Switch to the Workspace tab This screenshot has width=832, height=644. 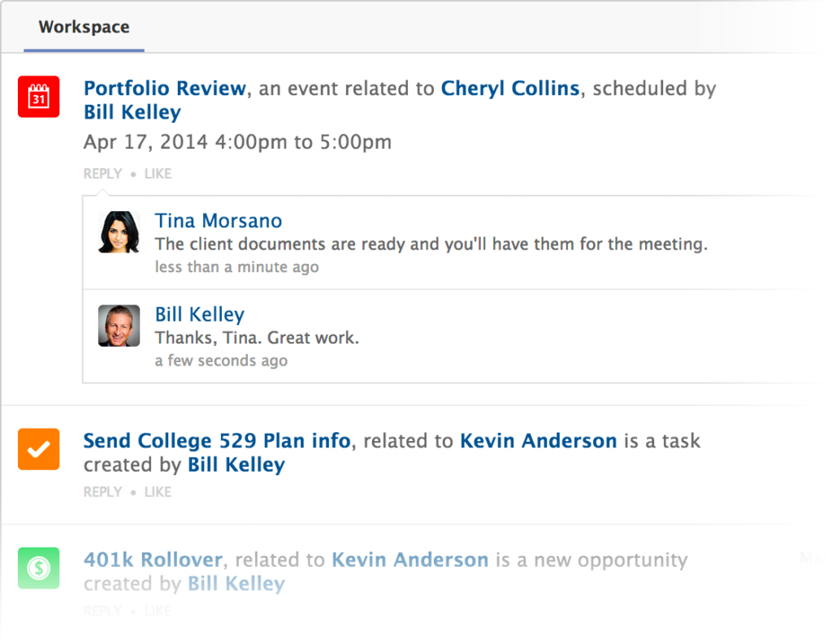coord(84,27)
